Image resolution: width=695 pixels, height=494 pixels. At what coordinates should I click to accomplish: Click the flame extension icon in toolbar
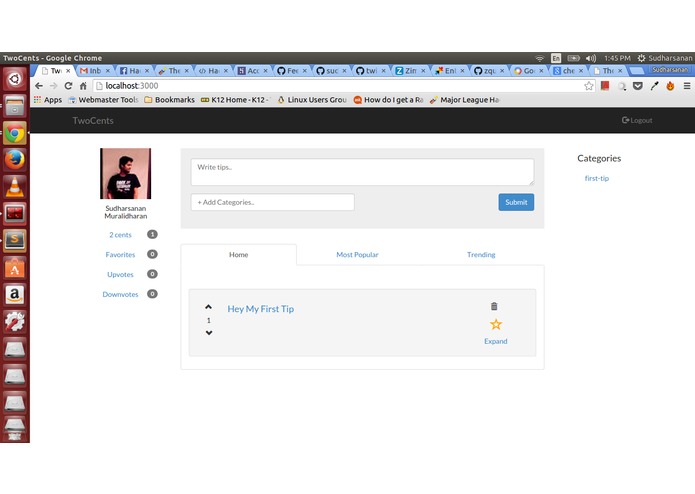[670, 86]
